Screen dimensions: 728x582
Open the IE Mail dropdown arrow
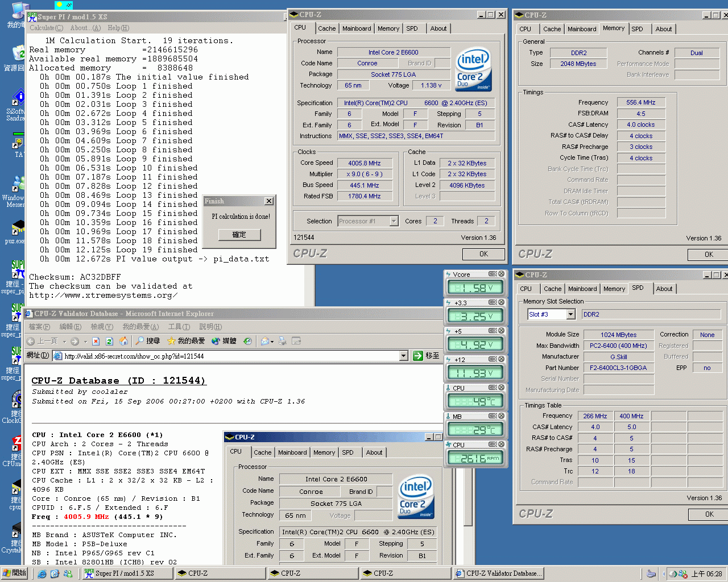[x=272, y=342]
